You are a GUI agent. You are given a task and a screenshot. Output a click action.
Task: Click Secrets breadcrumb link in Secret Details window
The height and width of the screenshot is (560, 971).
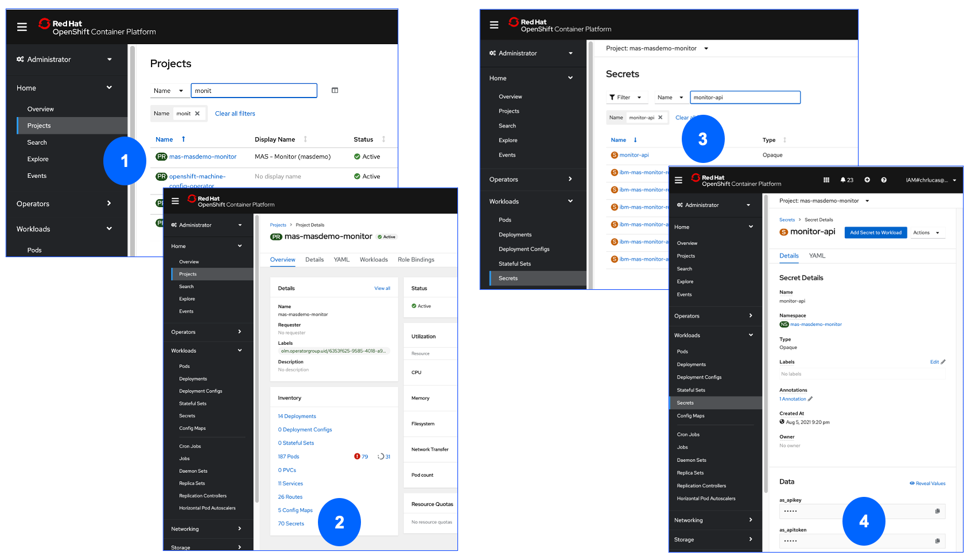click(787, 220)
